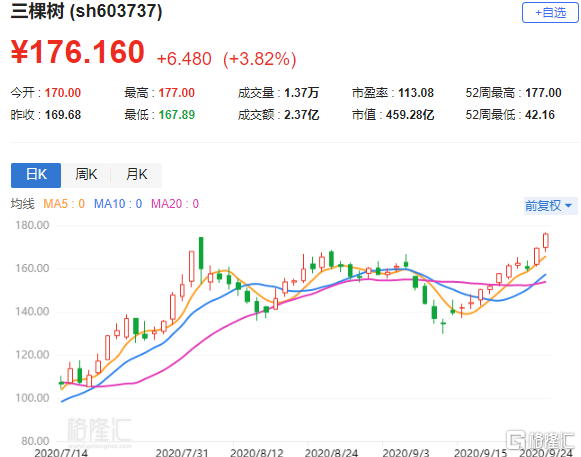
Task: Select the 日K daily chart tab
Action: pyautogui.click(x=36, y=175)
